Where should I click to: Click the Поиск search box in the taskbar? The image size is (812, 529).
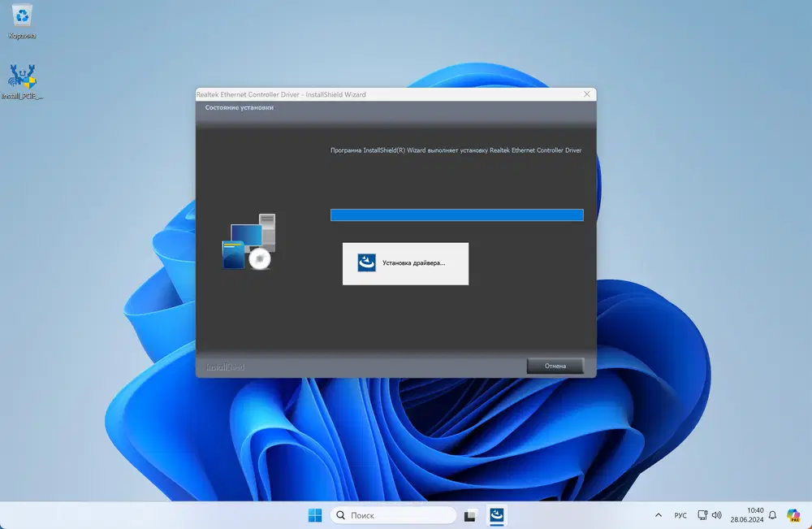(394, 515)
